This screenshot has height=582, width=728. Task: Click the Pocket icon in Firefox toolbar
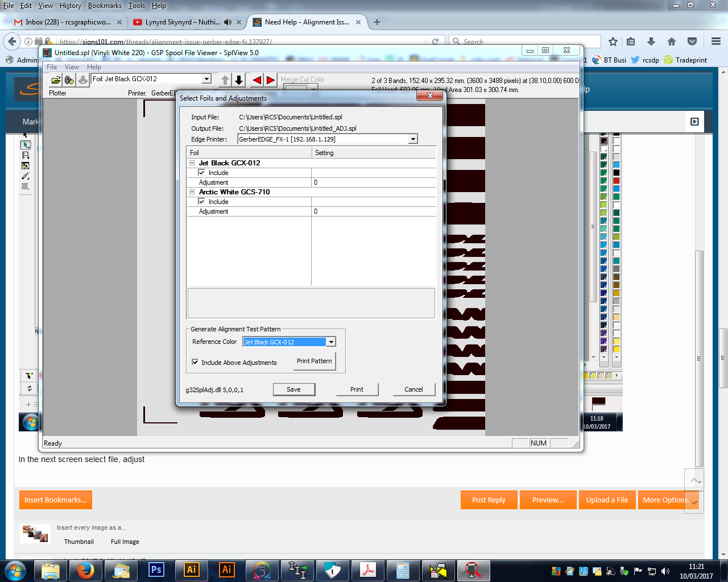[692, 41]
